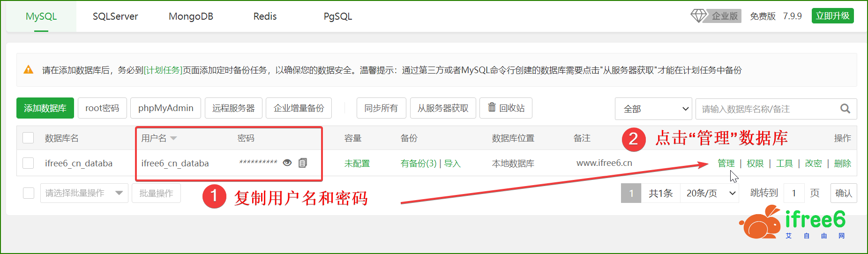Check the ifree6_cn_databa row checkbox
The image size is (868, 254).
(29, 163)
